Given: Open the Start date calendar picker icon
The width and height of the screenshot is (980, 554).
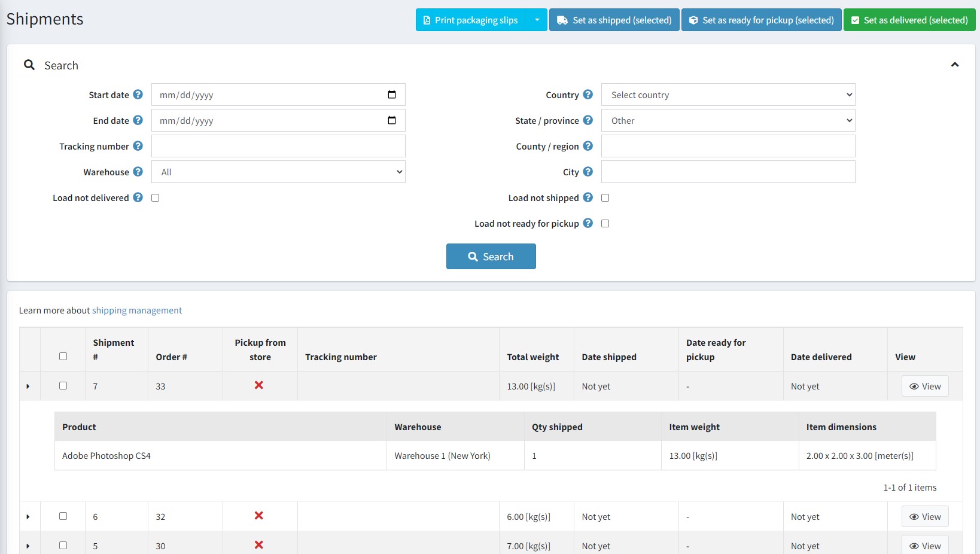Looking at the screenshot, I should tap(392, 95).
